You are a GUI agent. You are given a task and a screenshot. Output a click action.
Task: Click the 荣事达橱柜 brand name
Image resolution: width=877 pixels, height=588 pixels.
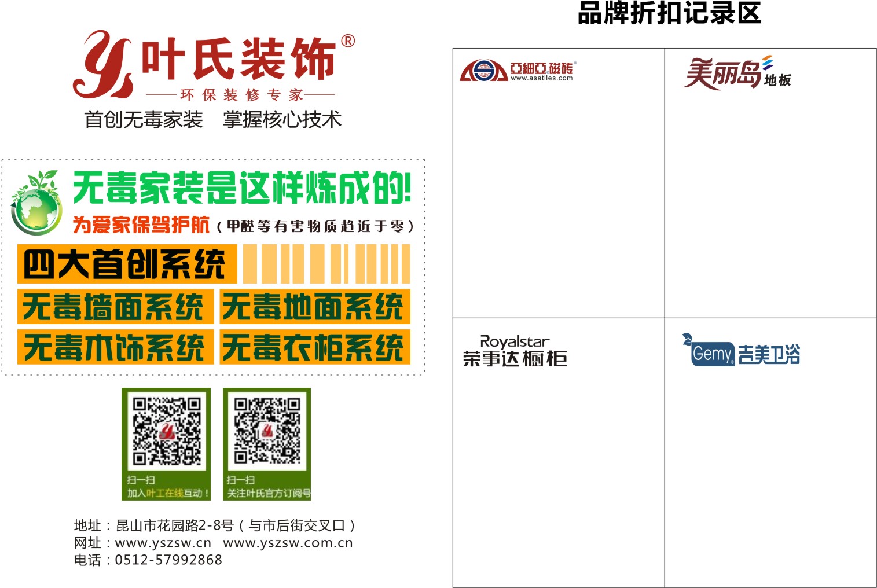tap(515, 359)
